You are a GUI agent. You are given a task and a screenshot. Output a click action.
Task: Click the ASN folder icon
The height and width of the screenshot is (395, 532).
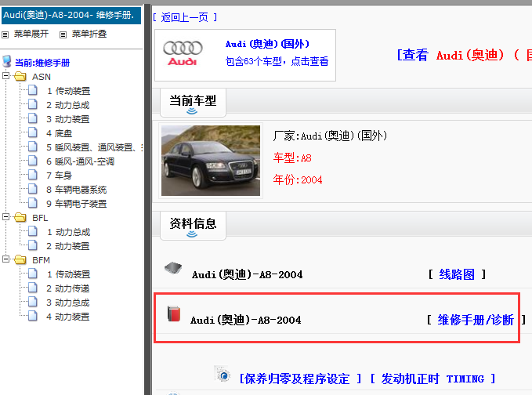click(x=20, y=76)
